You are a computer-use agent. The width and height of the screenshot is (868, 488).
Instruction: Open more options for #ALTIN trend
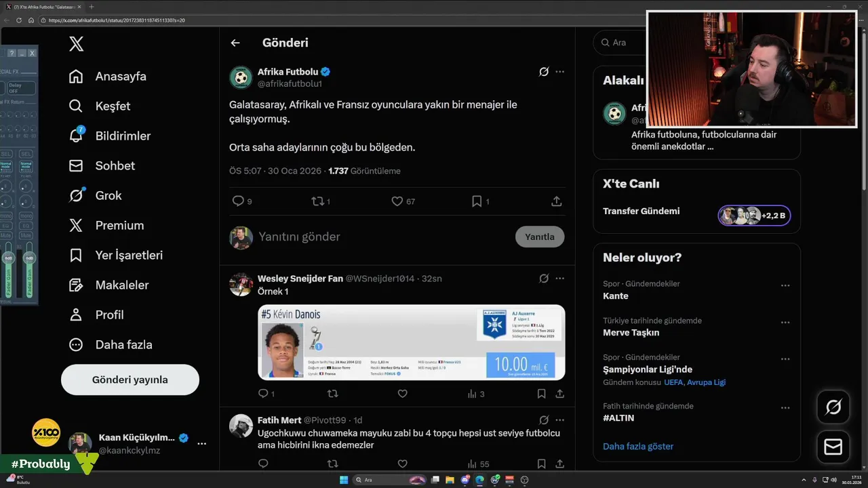point(785,408)
